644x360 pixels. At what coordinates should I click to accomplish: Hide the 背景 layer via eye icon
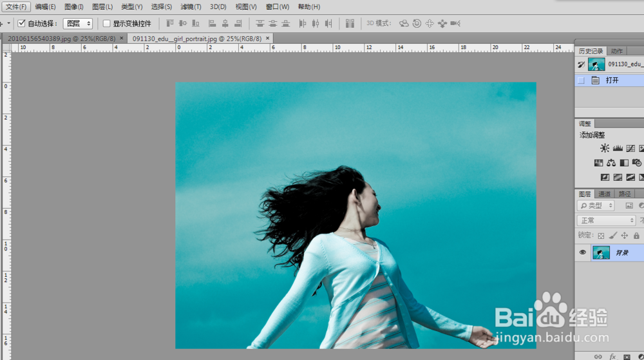tap(582, 252)
